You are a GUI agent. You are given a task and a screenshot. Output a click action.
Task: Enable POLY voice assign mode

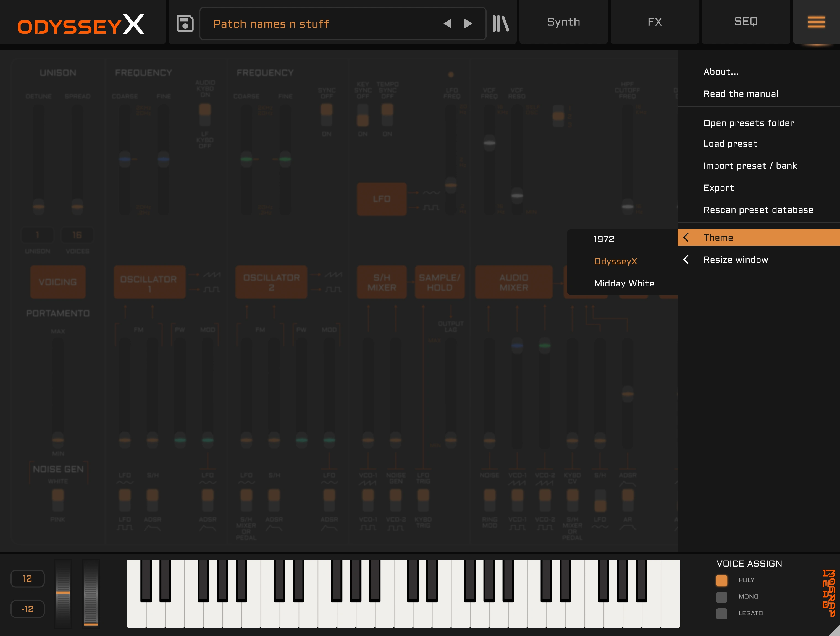click(721, 580)
